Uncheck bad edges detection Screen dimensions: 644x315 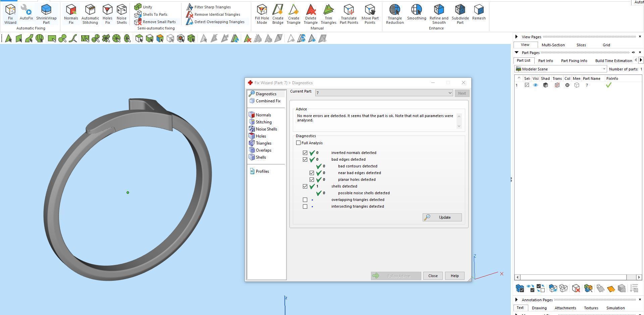pos(305,159)
